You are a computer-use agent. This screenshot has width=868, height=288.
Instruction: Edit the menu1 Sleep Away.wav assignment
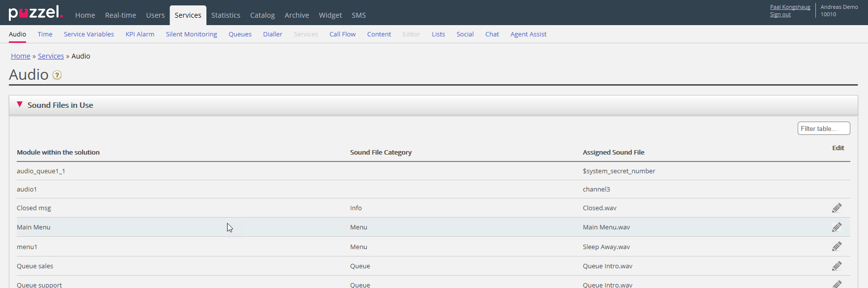tap(837, 246)
